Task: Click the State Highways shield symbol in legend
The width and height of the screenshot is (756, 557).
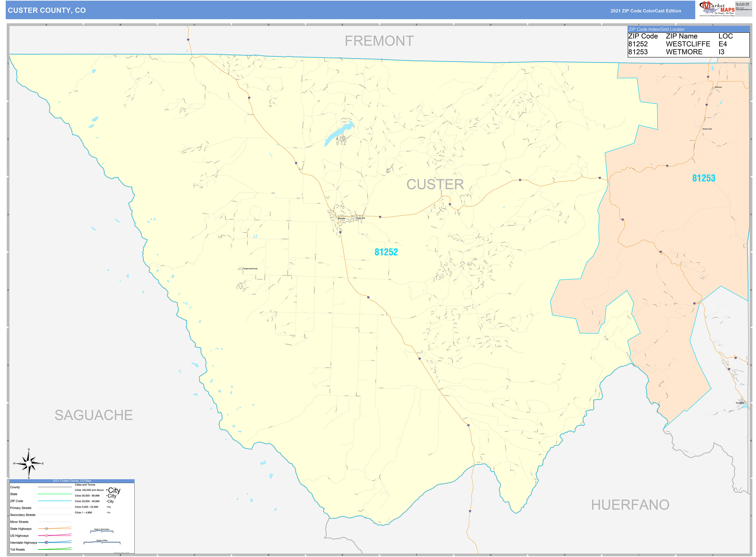Action: [x=46, y=529]
